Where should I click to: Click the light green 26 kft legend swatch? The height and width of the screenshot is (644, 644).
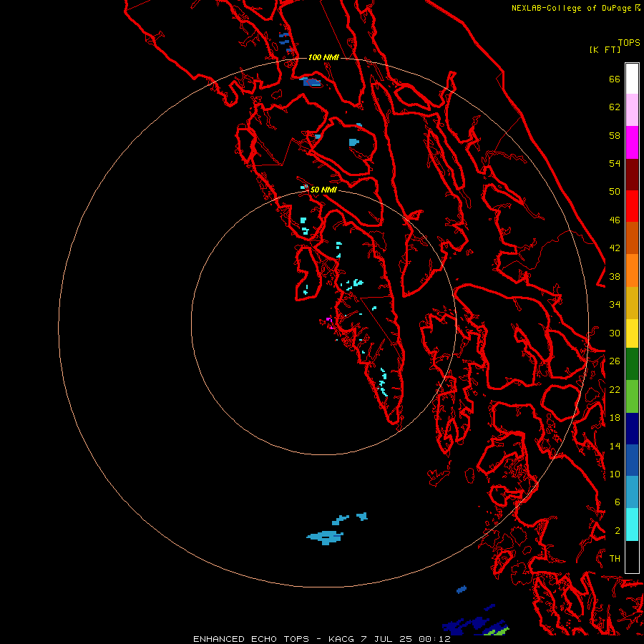coord(632,396)
